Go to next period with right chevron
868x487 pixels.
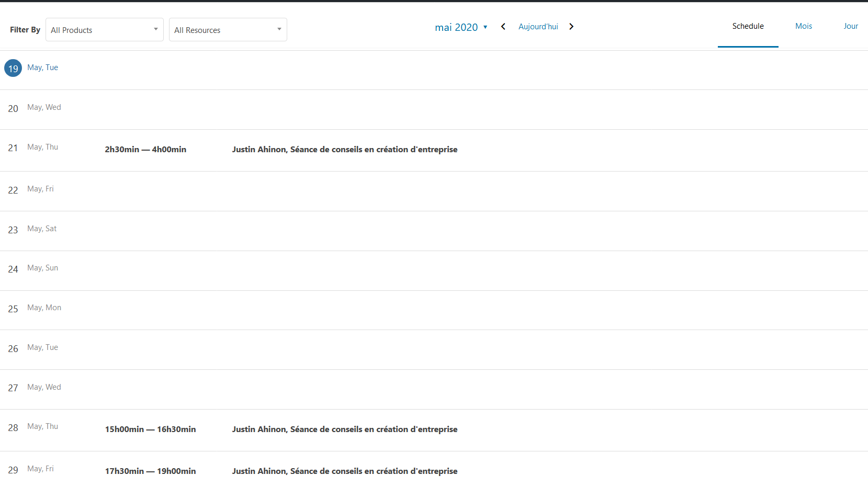(x=571, y=27)
